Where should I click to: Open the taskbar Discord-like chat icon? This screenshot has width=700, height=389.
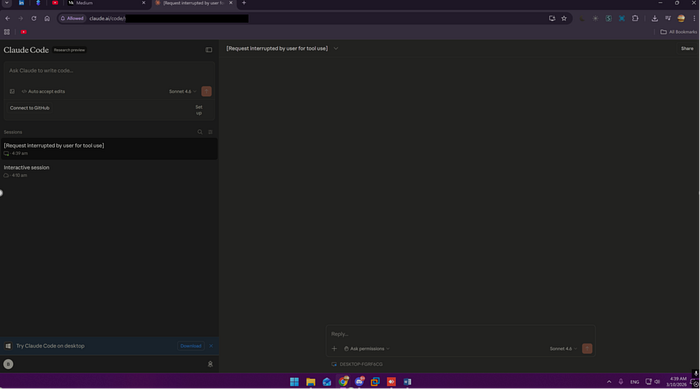tap(359, 382)
